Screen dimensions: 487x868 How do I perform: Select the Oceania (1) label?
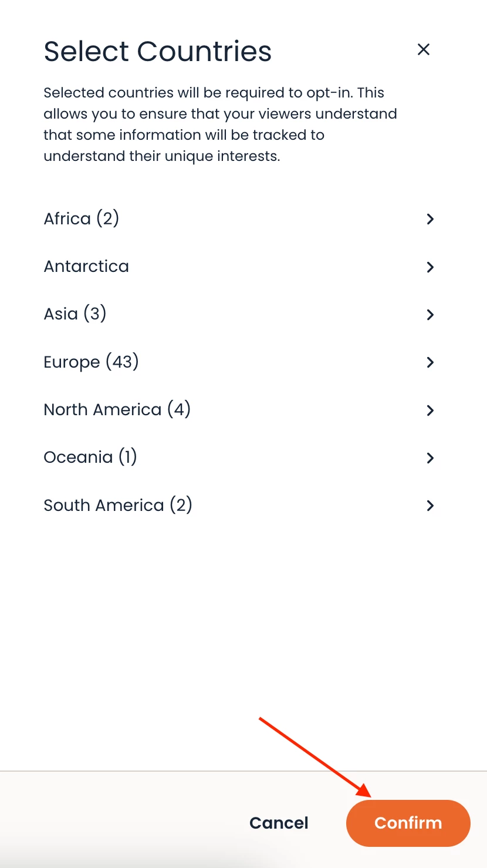(x=90, y=457)
